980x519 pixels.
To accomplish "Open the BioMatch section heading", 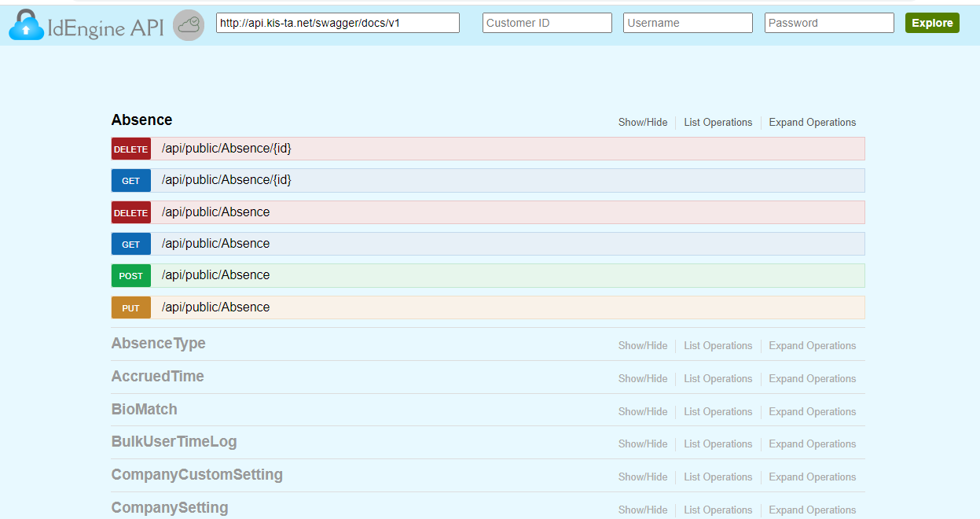I will 144,410.
